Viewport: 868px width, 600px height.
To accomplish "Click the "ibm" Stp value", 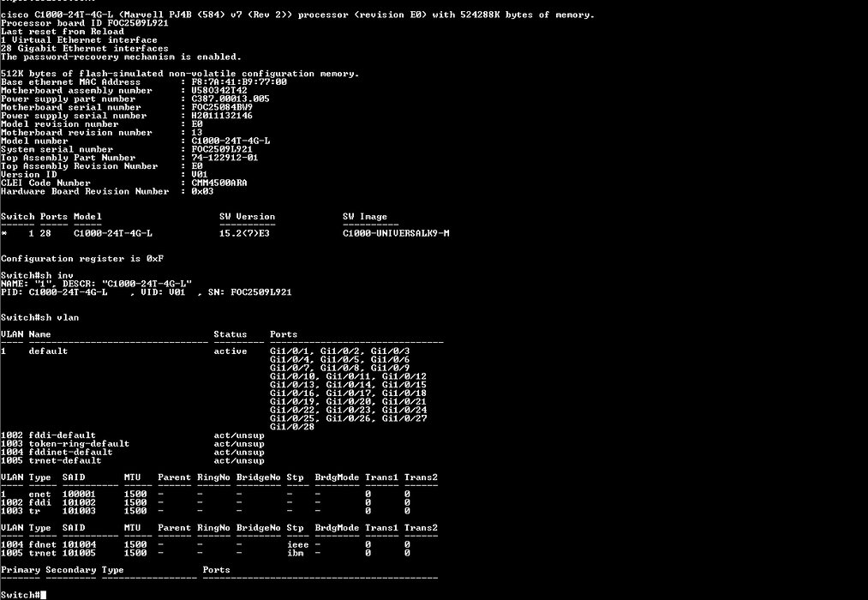I will 295,553.
